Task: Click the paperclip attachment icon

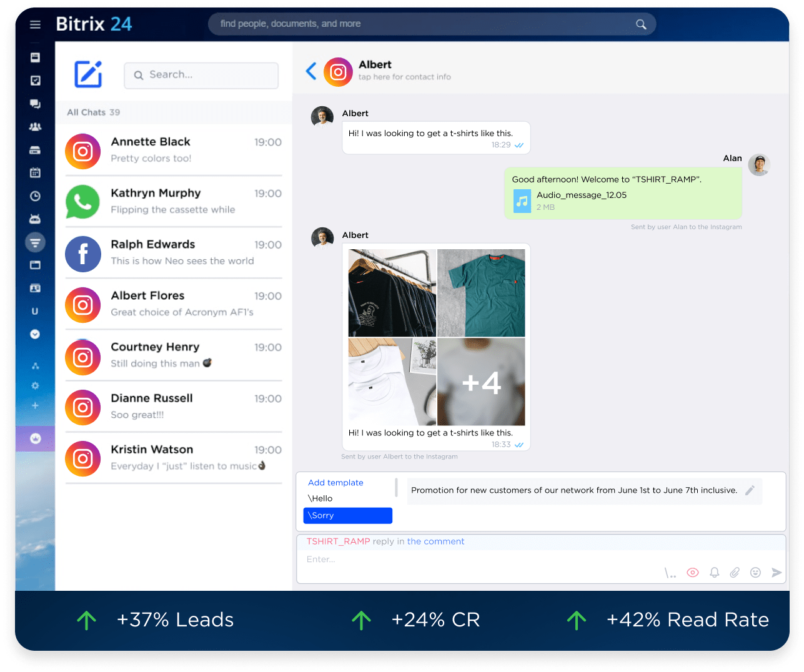Action: pos(735,573)
